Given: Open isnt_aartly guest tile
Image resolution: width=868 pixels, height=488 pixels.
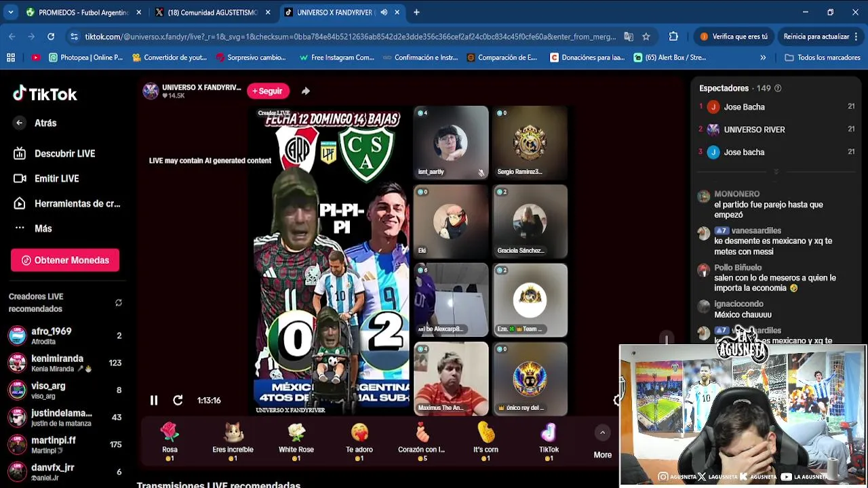Looking at the screenshot, I should click(451, 142).
